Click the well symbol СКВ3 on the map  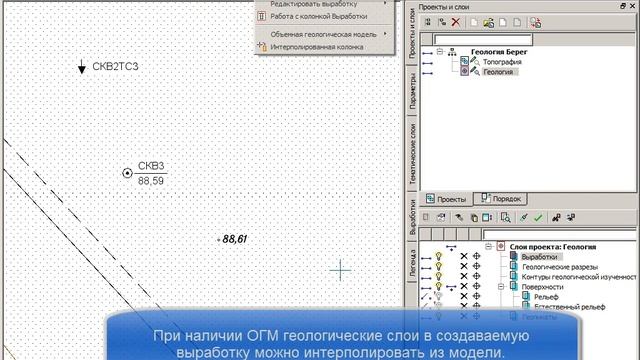(127, 173)
